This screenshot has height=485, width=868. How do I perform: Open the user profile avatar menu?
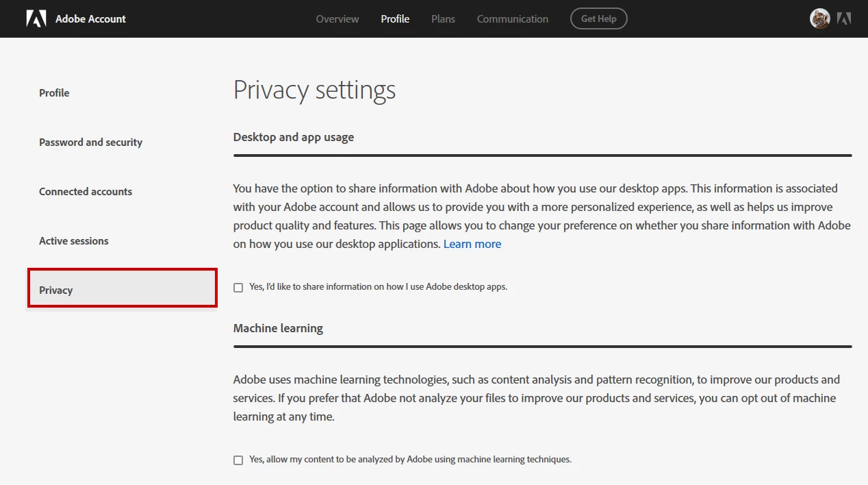(819, 18)
